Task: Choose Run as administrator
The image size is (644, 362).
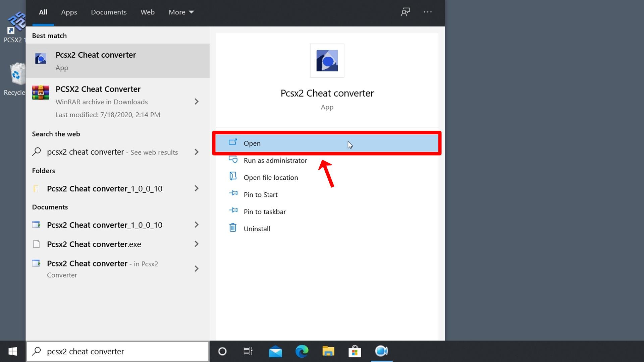Action: coord(327,160)
